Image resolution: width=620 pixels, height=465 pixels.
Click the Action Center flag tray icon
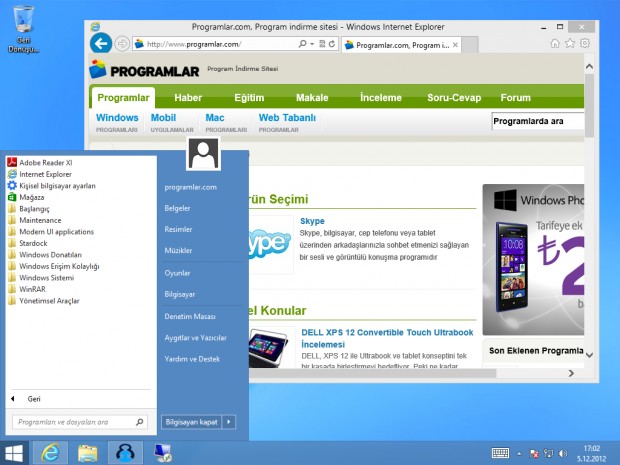(x=534, y=454)
